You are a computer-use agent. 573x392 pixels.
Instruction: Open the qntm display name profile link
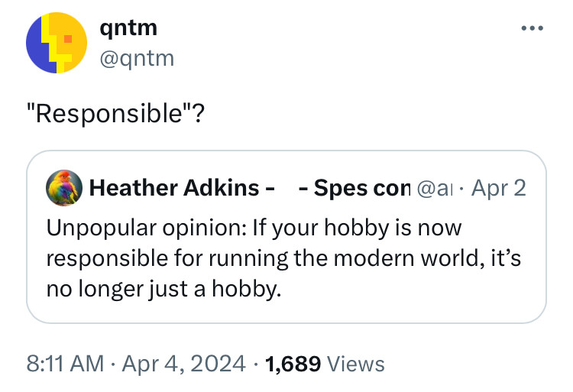pos(128,28)
